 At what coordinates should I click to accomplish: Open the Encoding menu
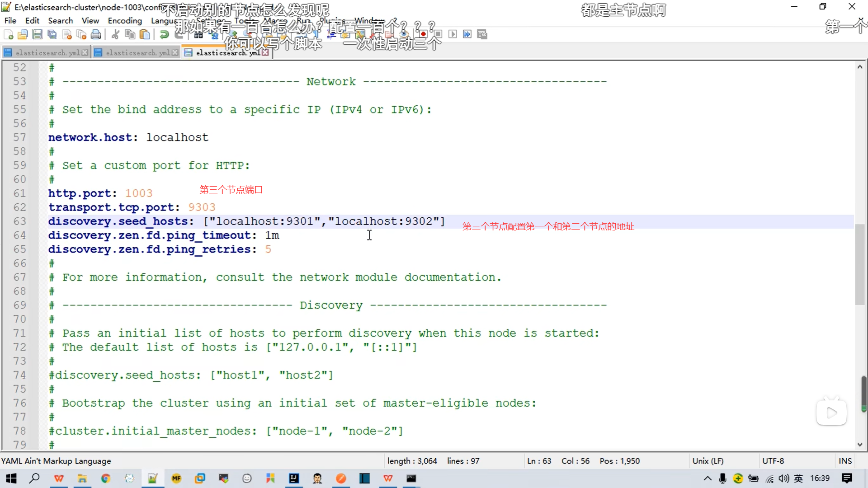[x=125, y=21]
